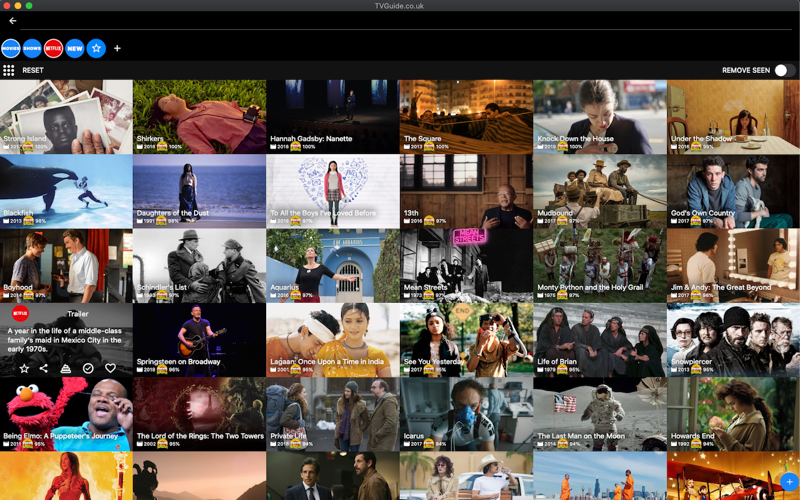Select the star favorites filter circle
Image resolution: width=800 pixels, height=500 pixels.
click(x=96, y=48)
